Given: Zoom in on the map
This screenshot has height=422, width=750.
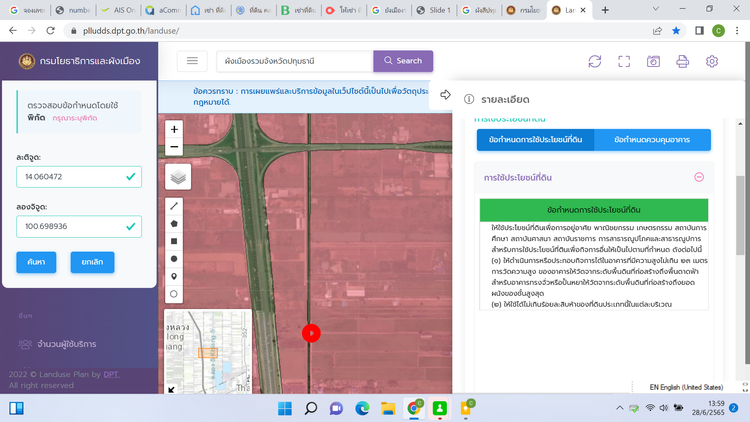Looking at the screenshot, I should coord(174,129).
